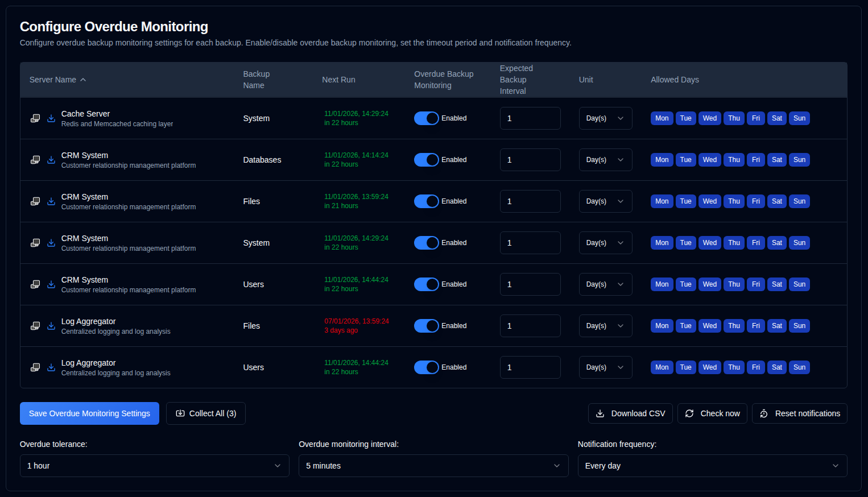
Task: Turn off monitoring toggle for Log Aggregator Files
Action: [x=426, y=326]
